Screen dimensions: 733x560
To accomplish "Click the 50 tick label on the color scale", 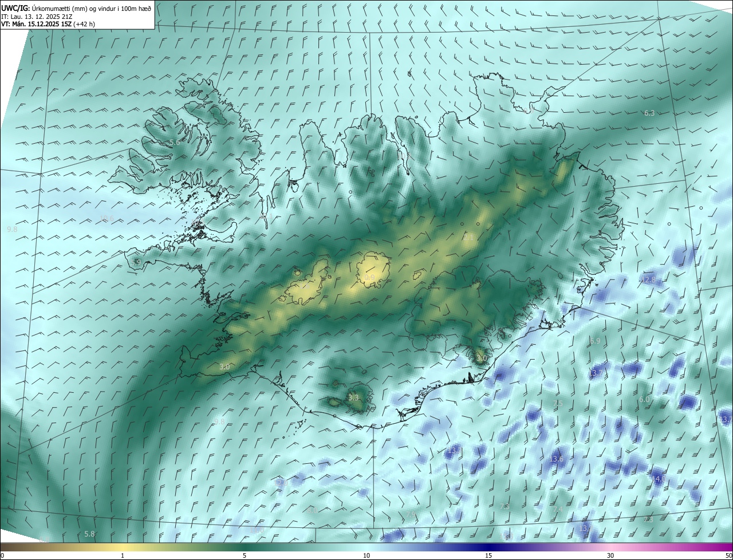I will pyautogui.click(x=728, y=555).
